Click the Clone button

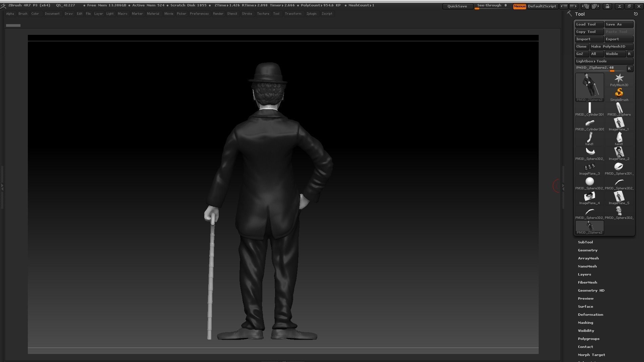click(x=582, y=47)
